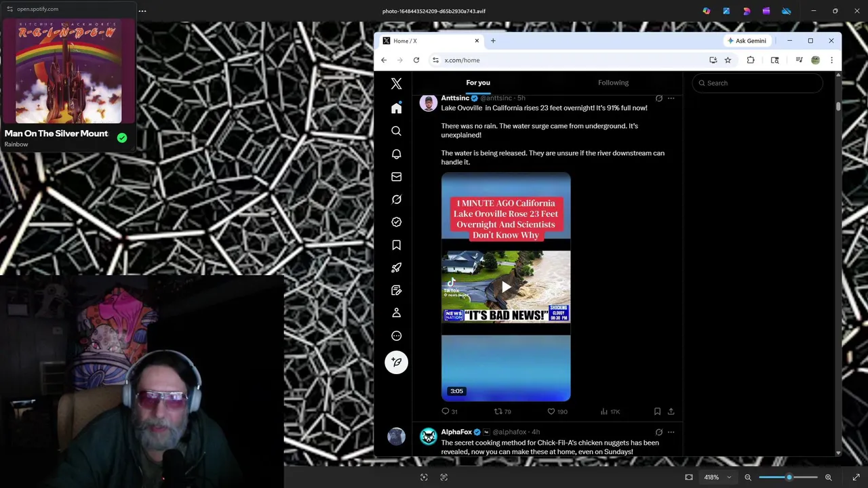Image resolution: width=868 pixels, height=488 pixels.
Task: Reload the x.com page
Action: pos(416,60)
